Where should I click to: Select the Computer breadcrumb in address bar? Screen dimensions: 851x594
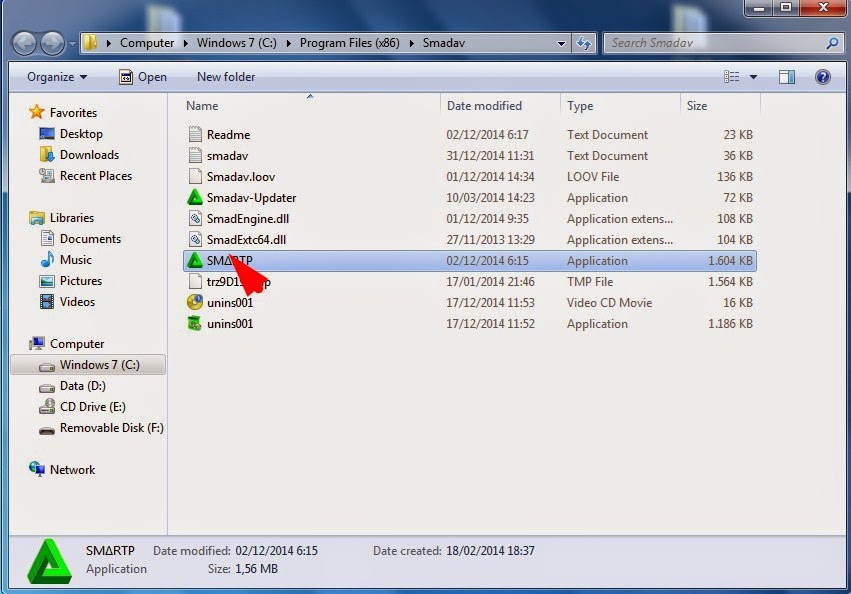[x=147, y=43]
